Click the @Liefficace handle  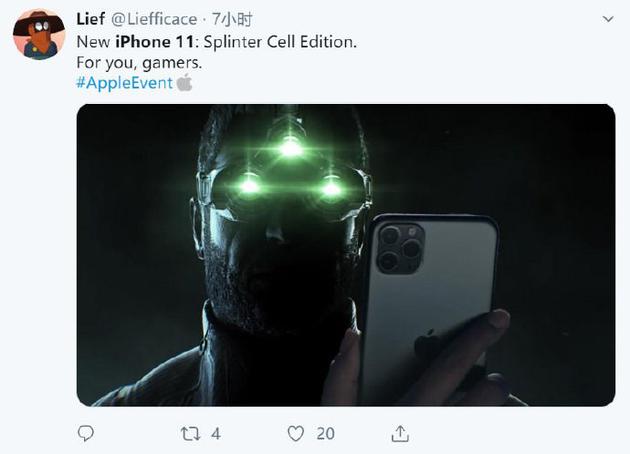pyautogui.click(x=154, y=20)
